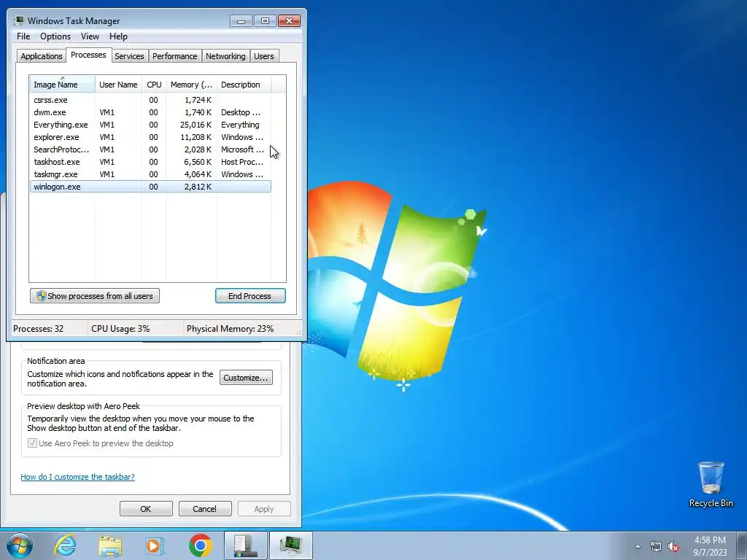Switch to Performance tab
Screen dimensions: 747x560
coord(174,56)
